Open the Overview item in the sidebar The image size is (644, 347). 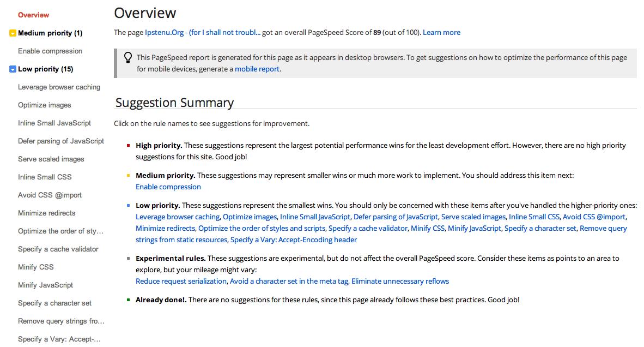[33, 15]
